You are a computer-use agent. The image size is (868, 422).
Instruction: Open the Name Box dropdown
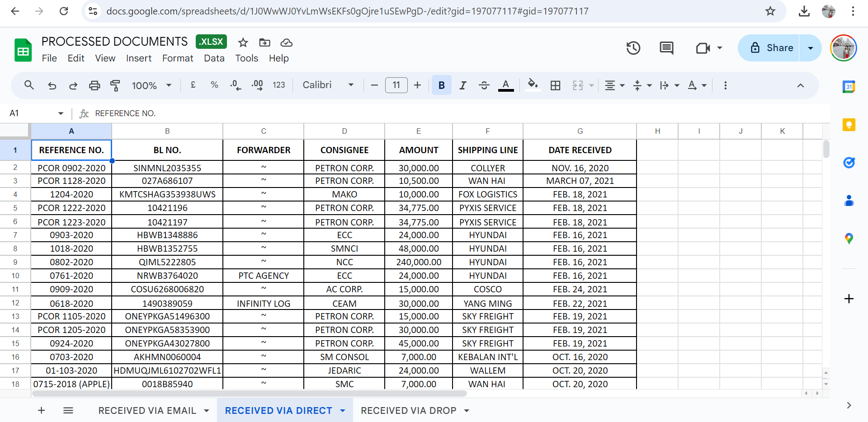[61, 113]
